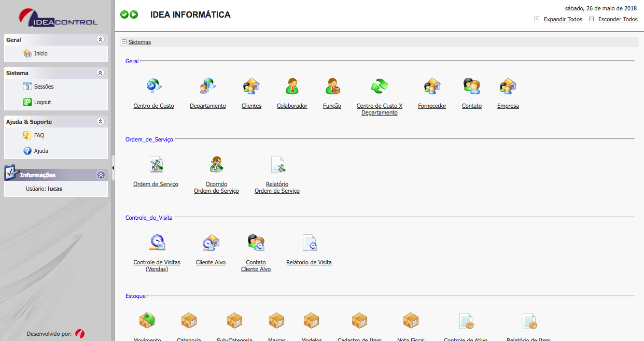Open the Cliente Alvo icon
This screenshot has width=644, height=341.
pos(211,242)
